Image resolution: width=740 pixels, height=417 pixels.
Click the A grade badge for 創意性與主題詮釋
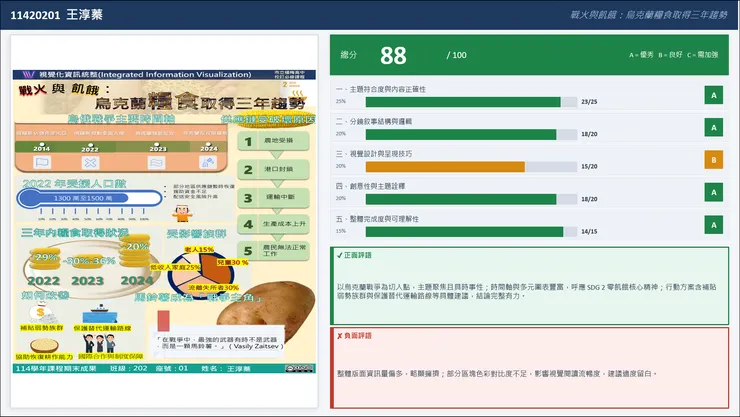714,192
